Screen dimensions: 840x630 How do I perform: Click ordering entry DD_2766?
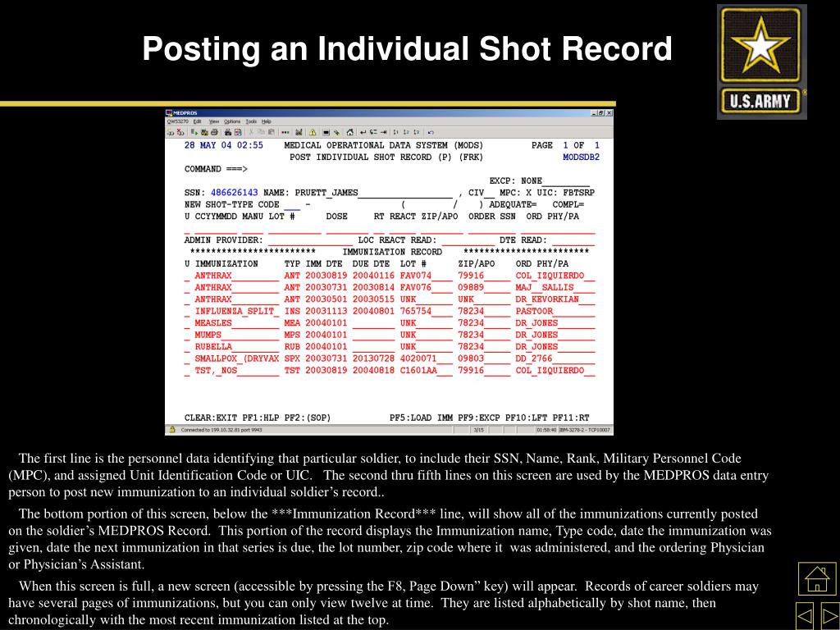tap(534, 358)
